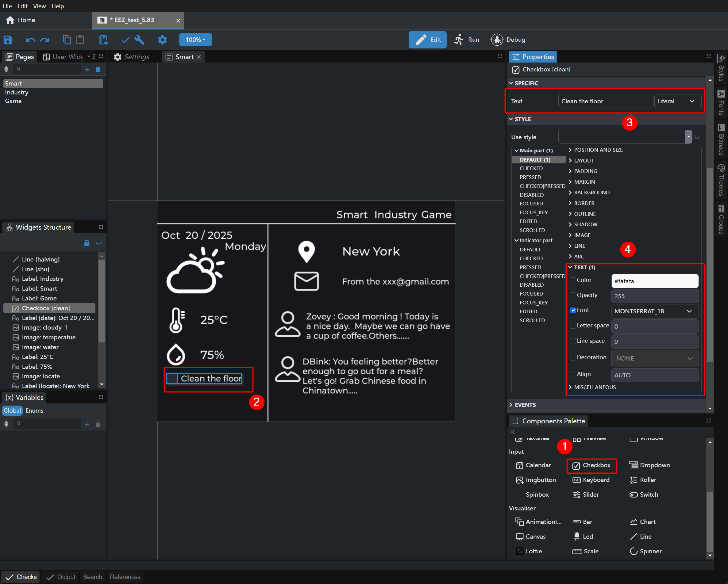Image resolution: width=728 pixels, height=584 pixels.
Task: Enable the Opacity checkbox
Action: (x=573, y=295)
